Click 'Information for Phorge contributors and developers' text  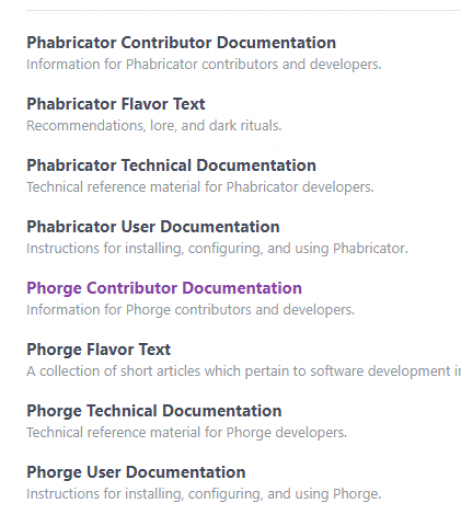(x=191, y=310)
